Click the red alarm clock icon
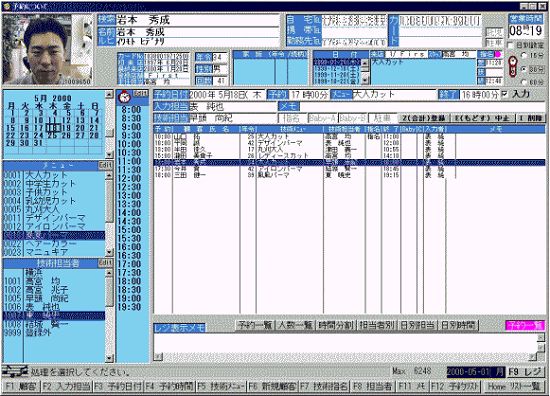 point(124,96)
